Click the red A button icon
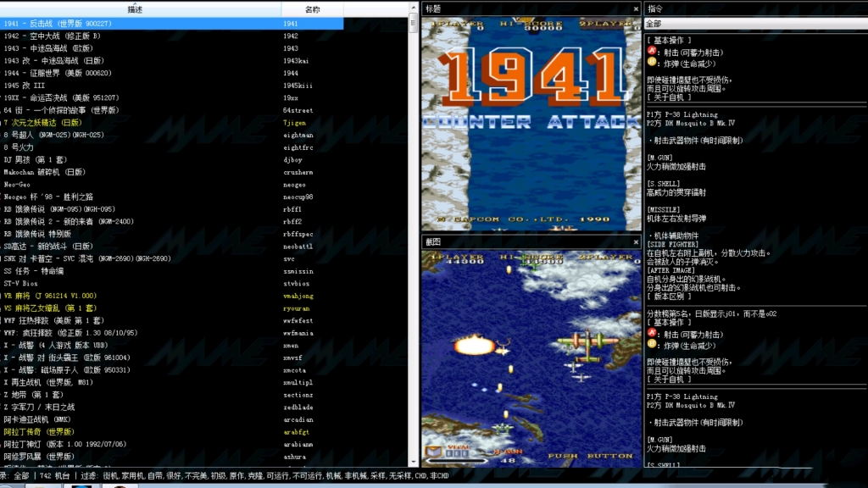This screenshot has width=868, height=488. 651,51
